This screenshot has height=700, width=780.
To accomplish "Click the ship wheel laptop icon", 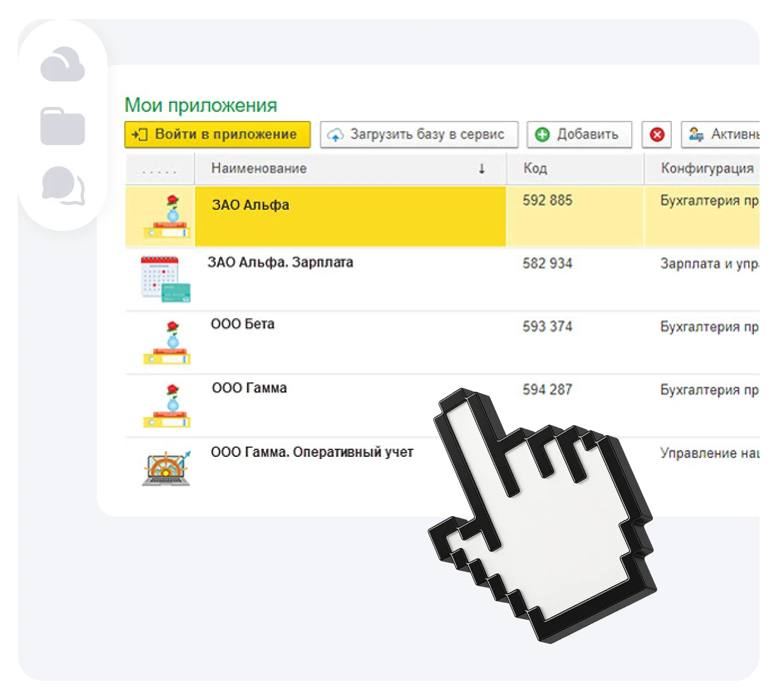I will 166,468.
